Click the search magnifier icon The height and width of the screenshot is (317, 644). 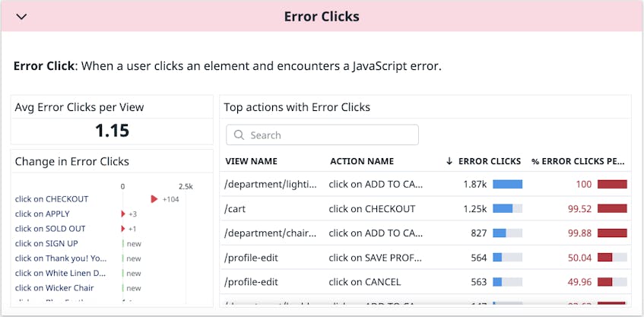click(x=239, y=135)
